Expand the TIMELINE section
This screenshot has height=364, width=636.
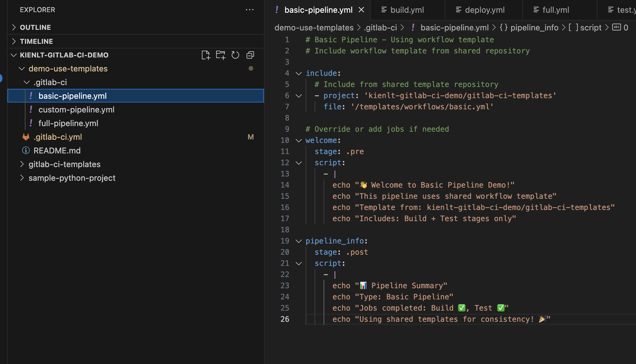(x=14, y=41)
